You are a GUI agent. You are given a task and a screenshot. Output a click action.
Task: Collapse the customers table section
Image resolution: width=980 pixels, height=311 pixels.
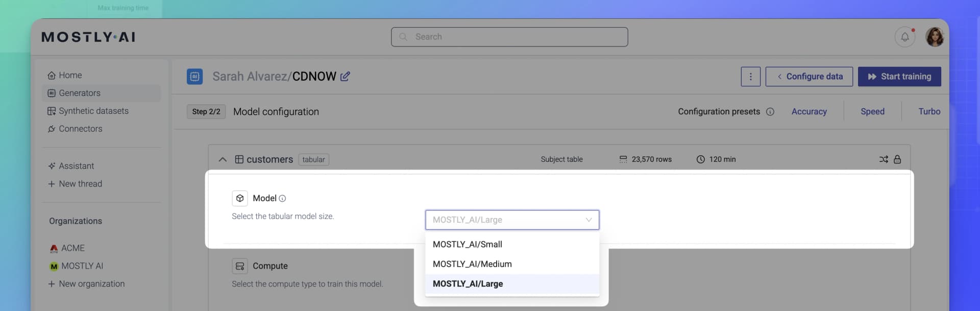click(x=223, y=159)
